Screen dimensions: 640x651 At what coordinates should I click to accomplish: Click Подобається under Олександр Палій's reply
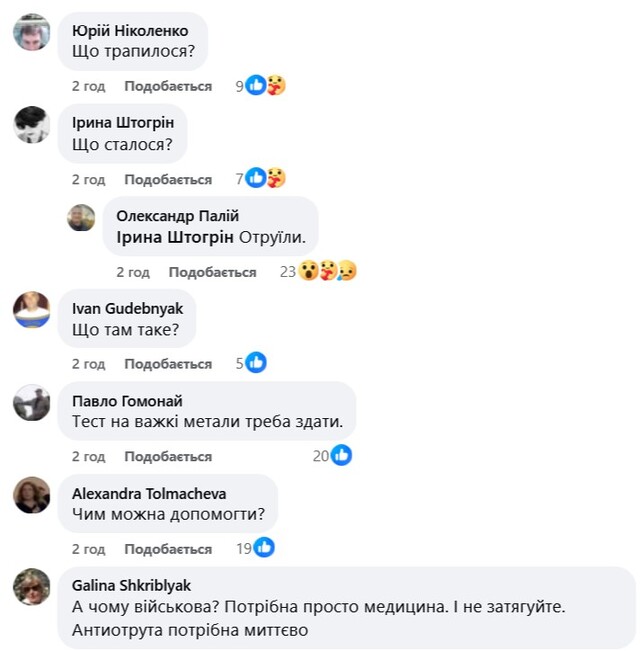point(213,272)
